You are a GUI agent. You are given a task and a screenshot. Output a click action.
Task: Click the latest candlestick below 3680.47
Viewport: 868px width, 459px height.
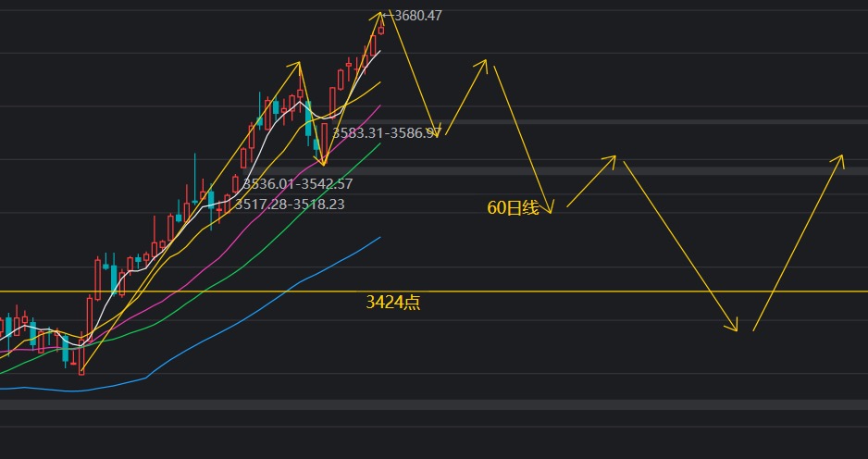click(x=381, y=30)
